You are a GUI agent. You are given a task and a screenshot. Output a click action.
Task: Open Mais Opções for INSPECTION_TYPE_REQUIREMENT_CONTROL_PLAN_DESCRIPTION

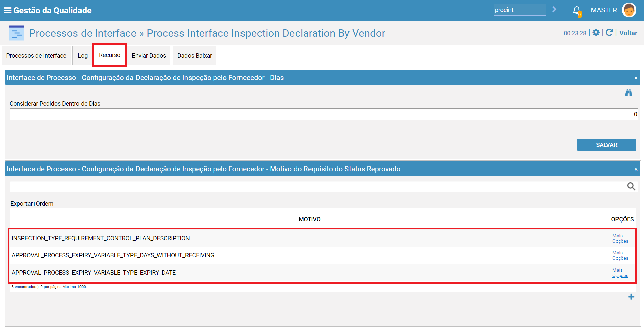620,238
